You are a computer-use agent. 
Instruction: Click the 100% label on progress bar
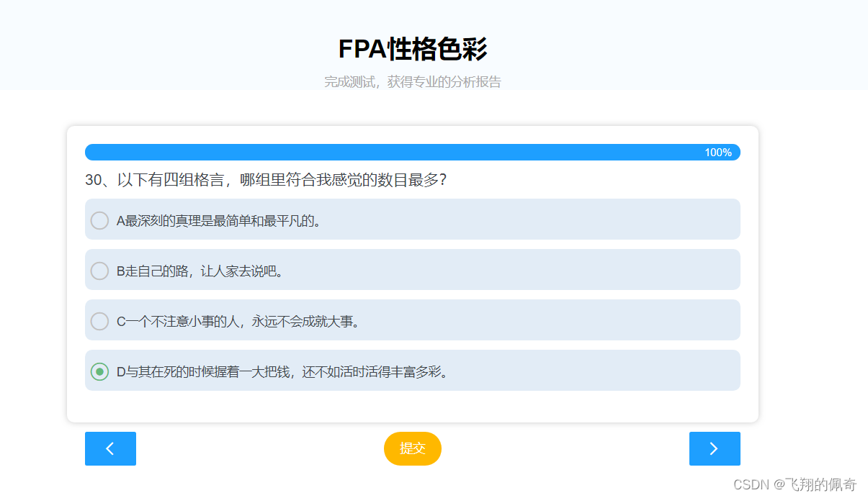(x=717, y=153)
